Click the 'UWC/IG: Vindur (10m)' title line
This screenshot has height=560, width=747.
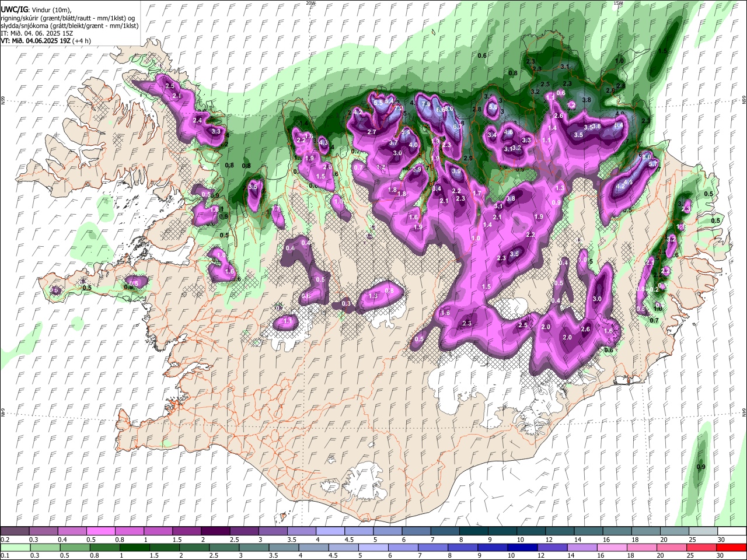(36, 10)
